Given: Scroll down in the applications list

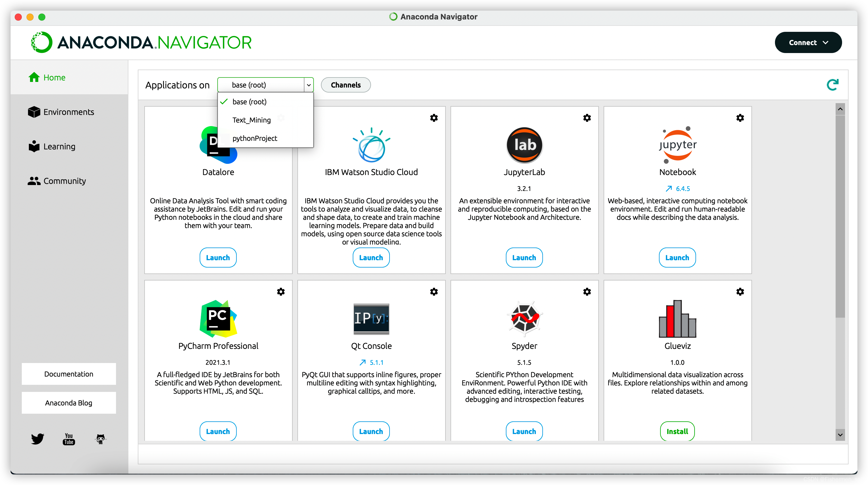Looking at the screenshot, I should pyautogui.click(x=839, y=434).
